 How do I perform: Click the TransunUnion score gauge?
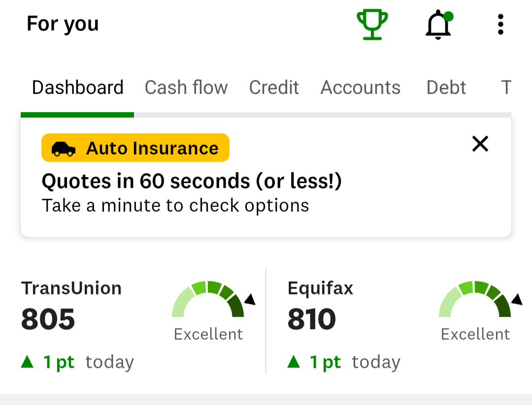[213, 299]
